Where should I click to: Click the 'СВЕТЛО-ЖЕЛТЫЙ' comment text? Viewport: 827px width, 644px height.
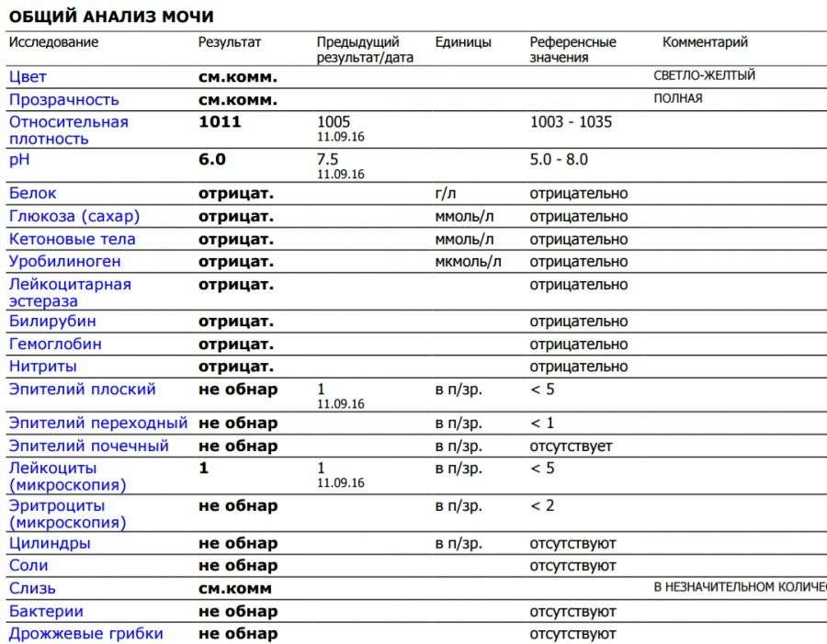704,76
